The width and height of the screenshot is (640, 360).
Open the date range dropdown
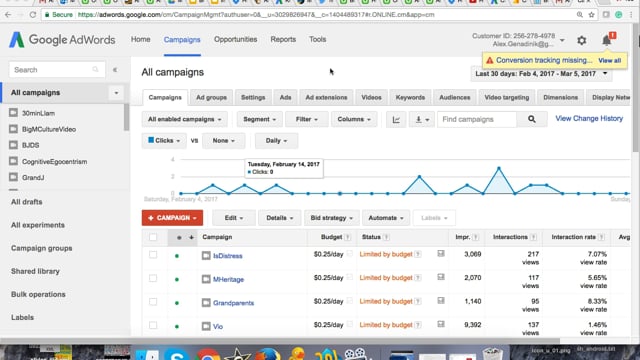(x=541, y=74)
